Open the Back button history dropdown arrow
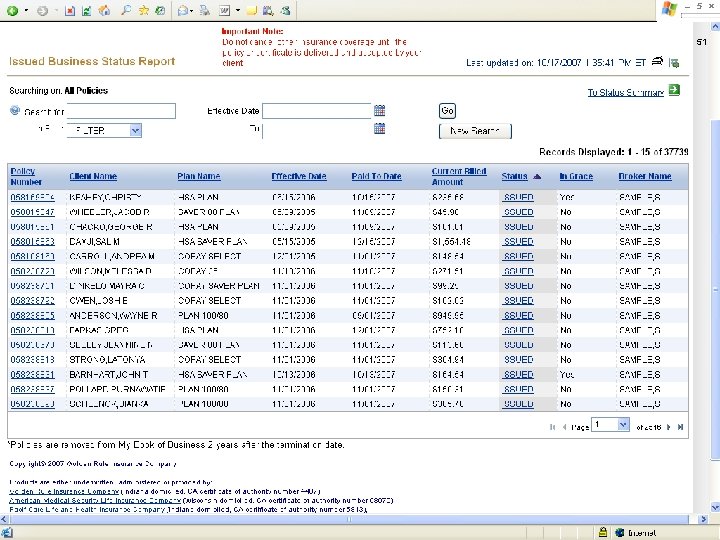Screen dimensions: 720x540 click(26, 11)
